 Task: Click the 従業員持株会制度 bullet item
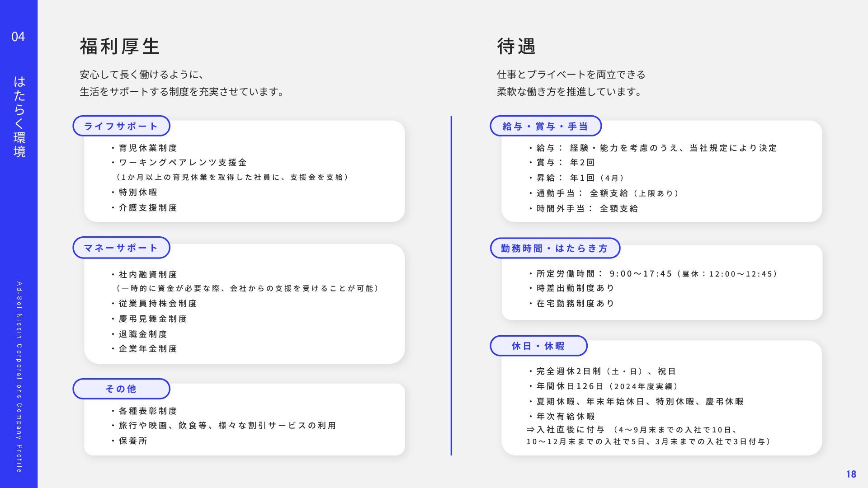click(158, 304)
